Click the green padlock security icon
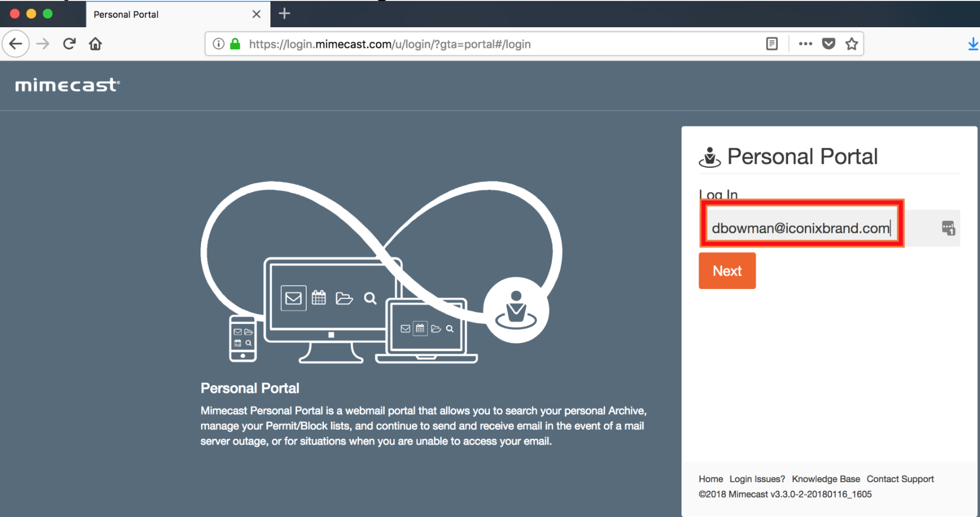The image size is (980, 517). tap(235, 44)
